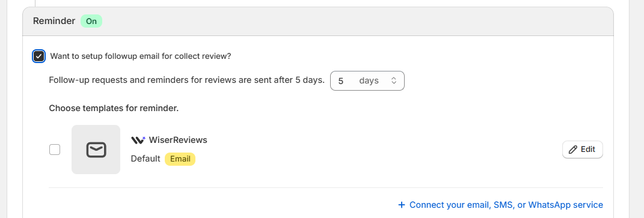Select the WiserReviews template name
Screen dimensions: 644x218
coord(178,140)
